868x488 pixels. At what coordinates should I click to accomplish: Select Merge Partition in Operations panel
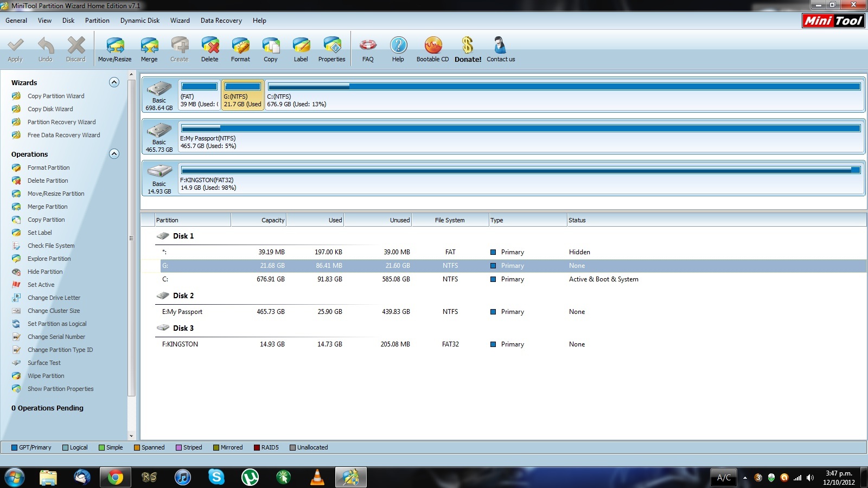click(47, 207)
